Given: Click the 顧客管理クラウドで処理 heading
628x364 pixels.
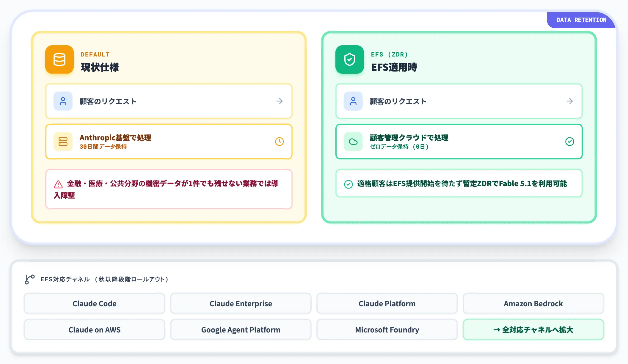Looking at the screenshot, I should point(409,138).
